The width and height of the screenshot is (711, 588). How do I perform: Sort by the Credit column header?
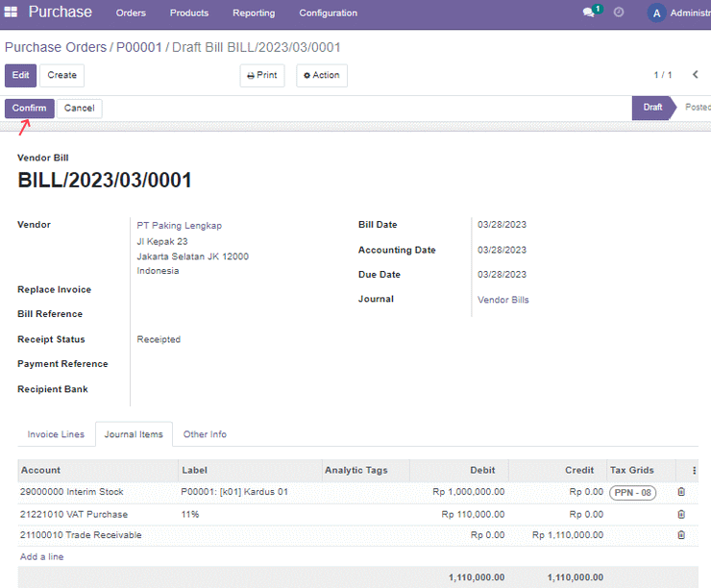(x=557, y=471)
